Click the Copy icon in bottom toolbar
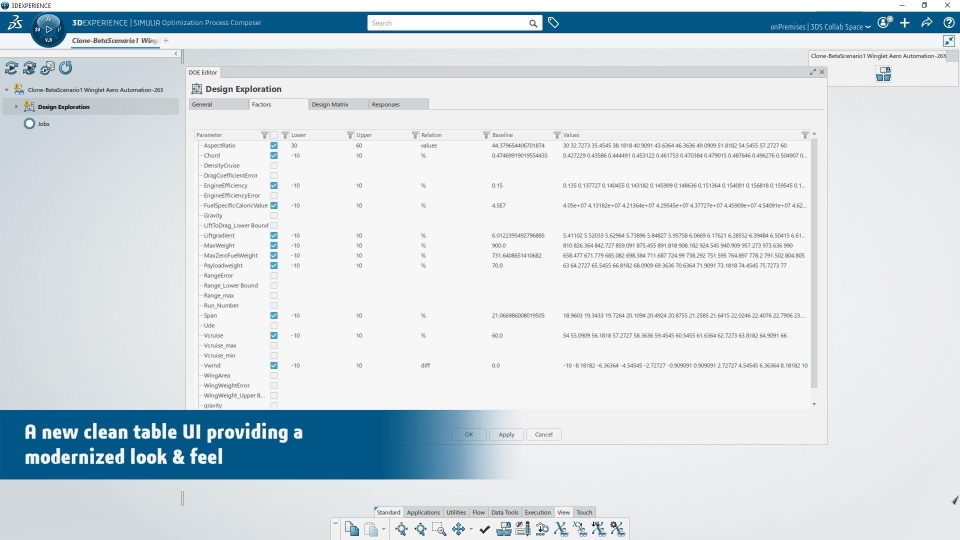Image resolution: width=960 pixels, height=540 pixels. point(351,529)
